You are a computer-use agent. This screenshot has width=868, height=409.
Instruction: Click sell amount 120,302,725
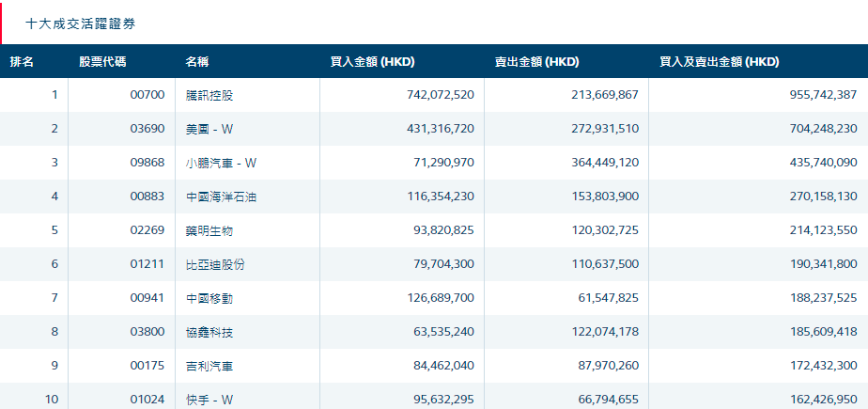point(605,230)
